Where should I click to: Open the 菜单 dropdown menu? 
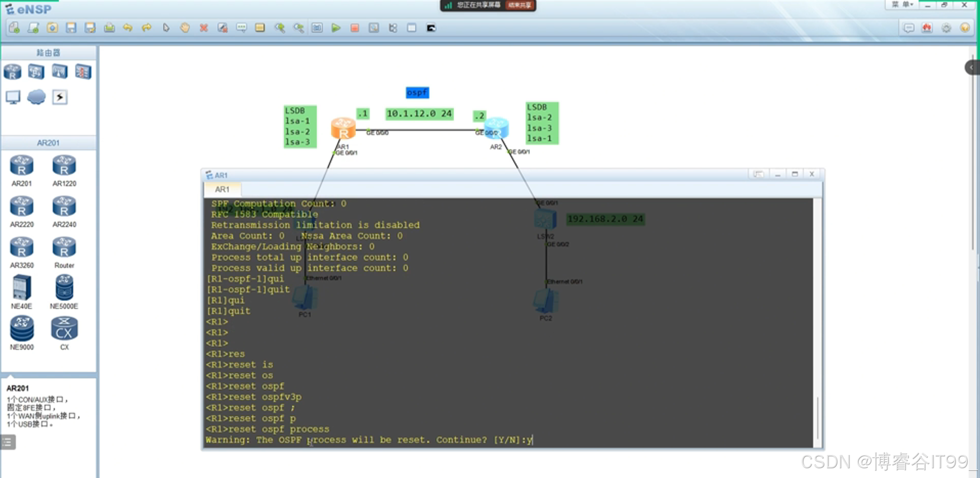903,5
